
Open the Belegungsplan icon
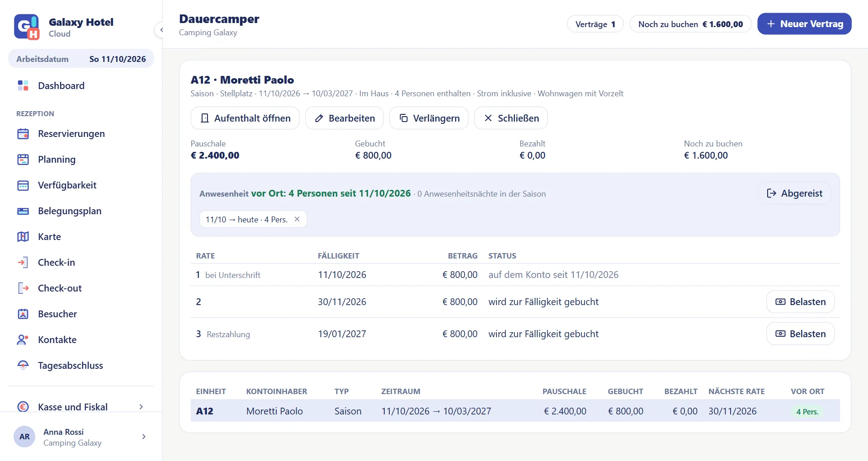(23, 211)
